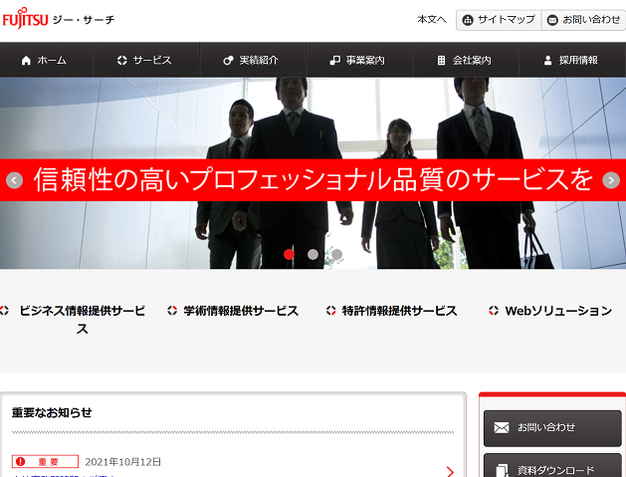Click the 実績紹介 icon in navigation
This screenshot has height=477, width=626.
pos(228,60)
